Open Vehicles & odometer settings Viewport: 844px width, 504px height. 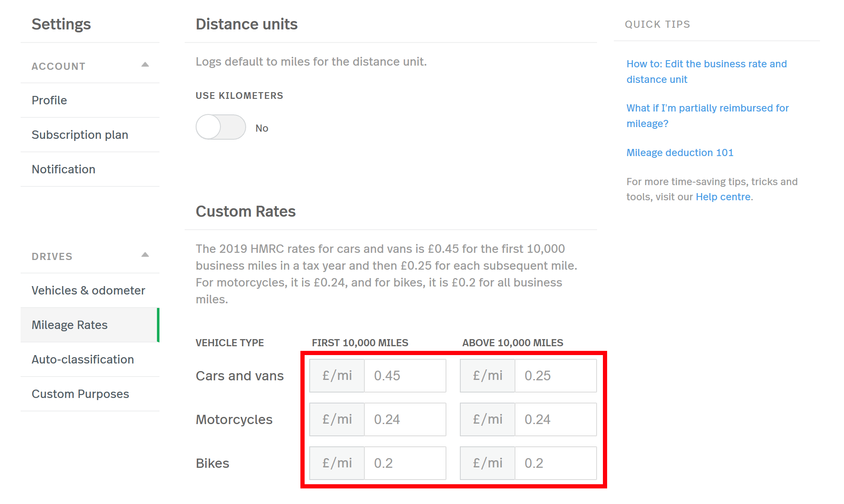[x=90, y=290]
